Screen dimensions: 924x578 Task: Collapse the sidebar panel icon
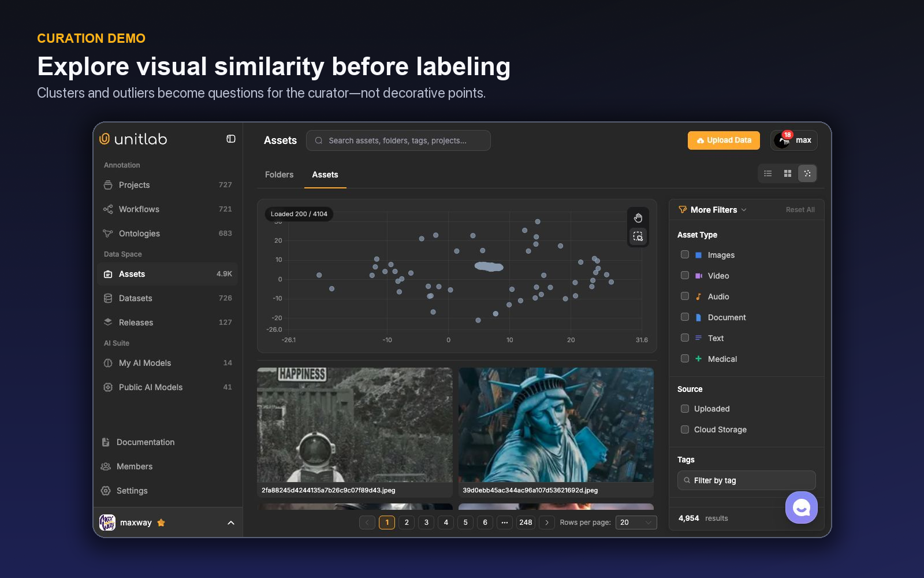[231, 139]
